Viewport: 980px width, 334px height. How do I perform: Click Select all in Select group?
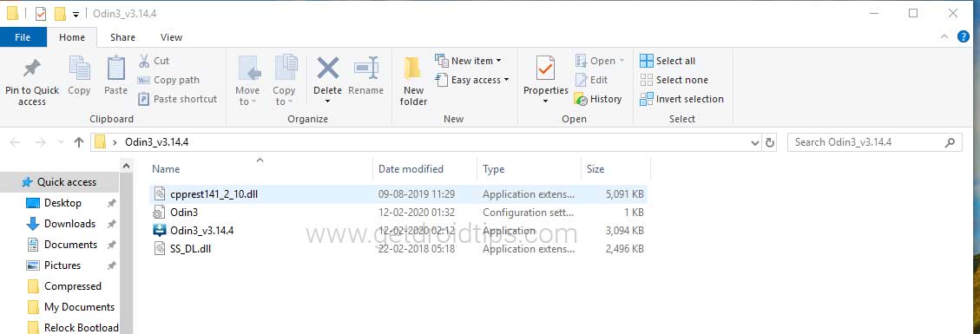[x=668, y=61]
